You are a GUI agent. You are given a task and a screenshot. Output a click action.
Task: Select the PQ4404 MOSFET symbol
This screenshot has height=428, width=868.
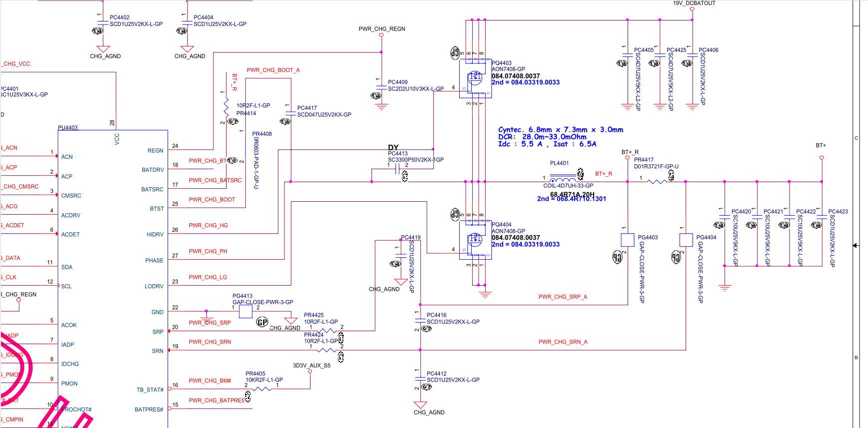pyautogui.click(x=475, y=240)
